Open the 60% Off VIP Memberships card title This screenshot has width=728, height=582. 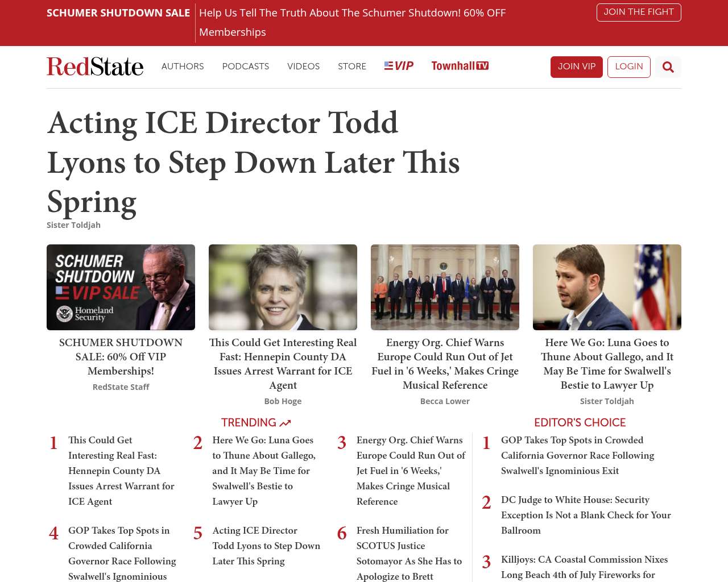[121, 357]
